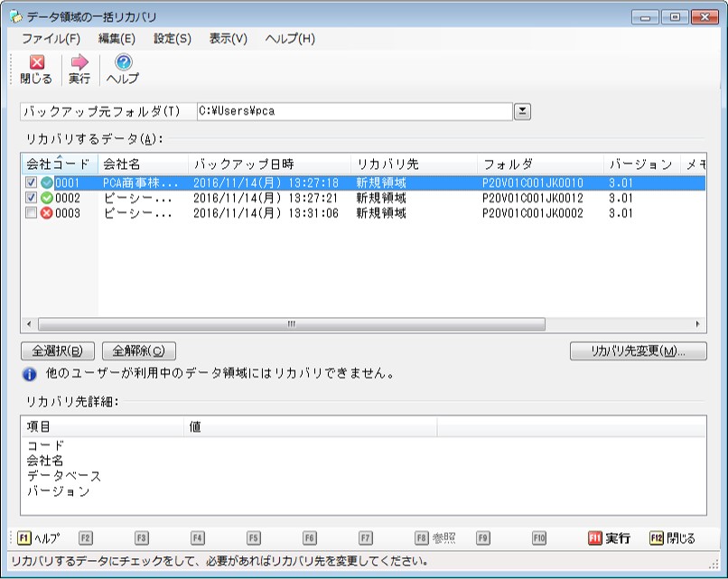This screenshot has width=728, height=579.
Task: Click the F1 ヘルプ function key icon
Action: pos(23,538)
